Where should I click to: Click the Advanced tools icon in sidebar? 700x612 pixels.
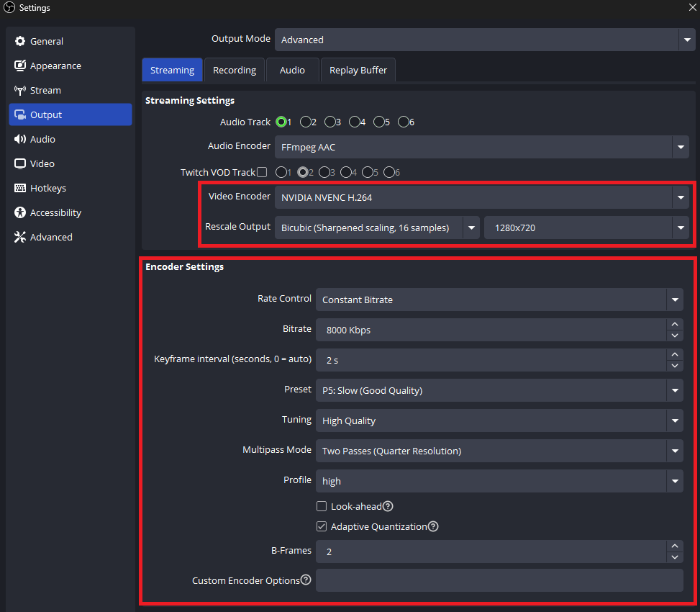pyautogui.click(x=20, y=237)
